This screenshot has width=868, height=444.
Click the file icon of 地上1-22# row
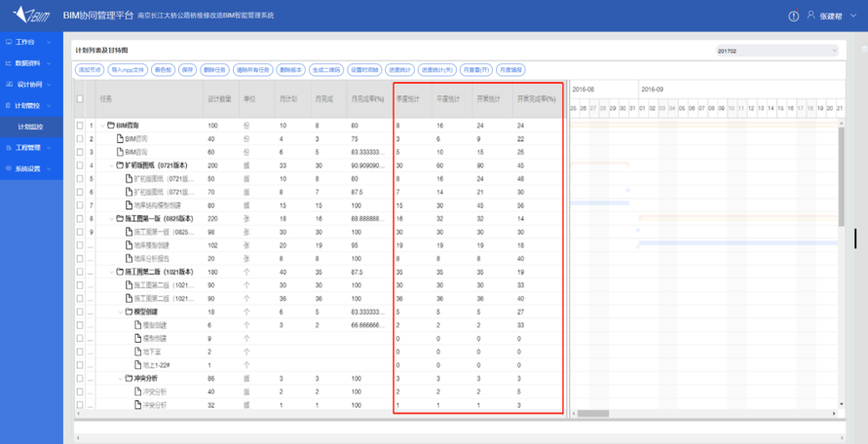tap(137, 365)
